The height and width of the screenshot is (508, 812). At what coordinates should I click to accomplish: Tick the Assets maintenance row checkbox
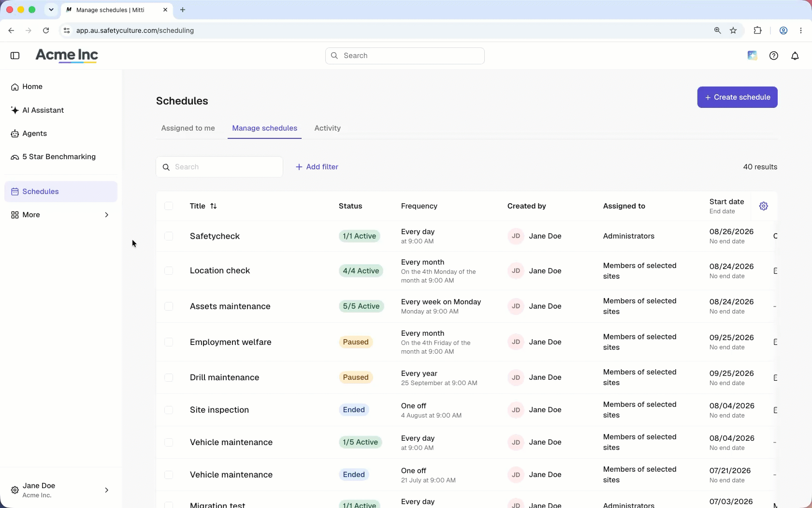coord(169,306)
